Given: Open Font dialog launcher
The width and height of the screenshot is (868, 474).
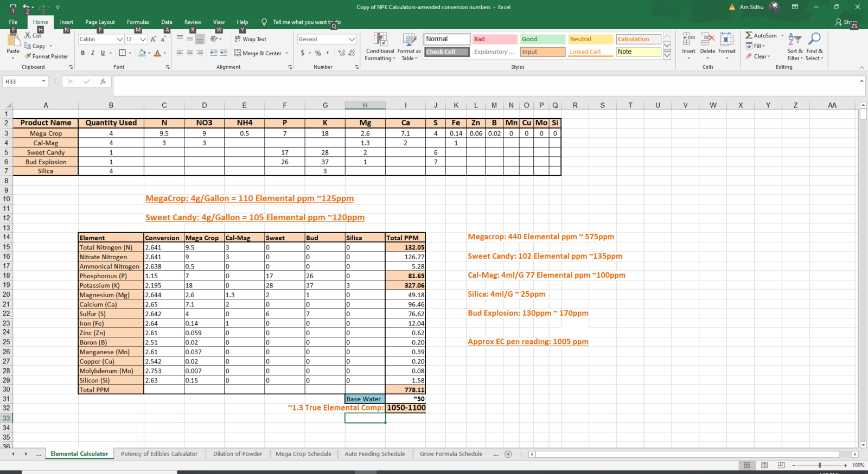Looking at the screenshot, I should tap(168, 67).
